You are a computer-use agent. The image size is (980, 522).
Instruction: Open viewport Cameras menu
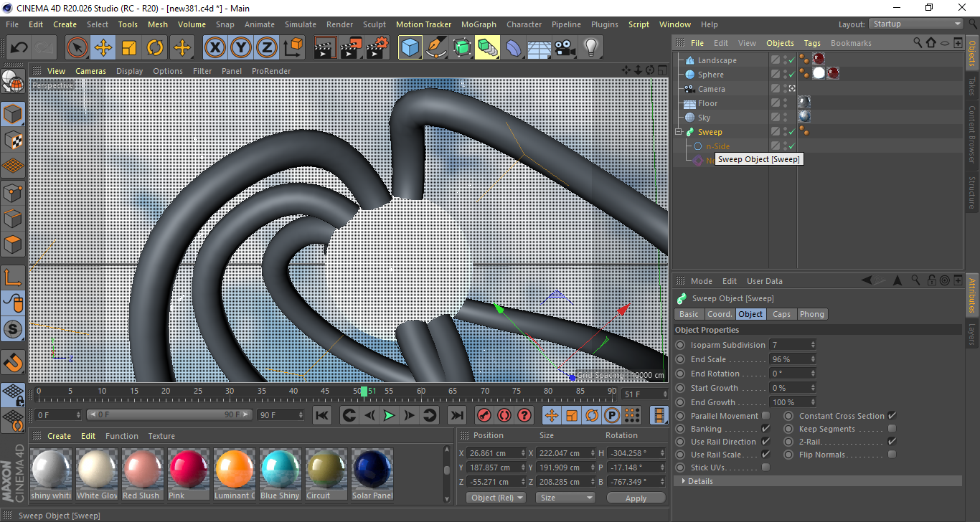(91, 71)
